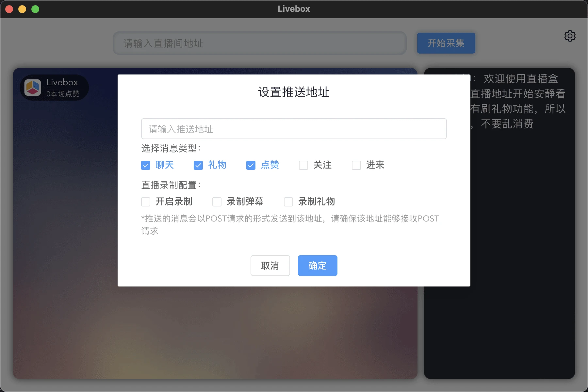Uncheck the 点赞 message type checkbox
Viewport: 588px width, 392px height.
[x=251, y=165]
